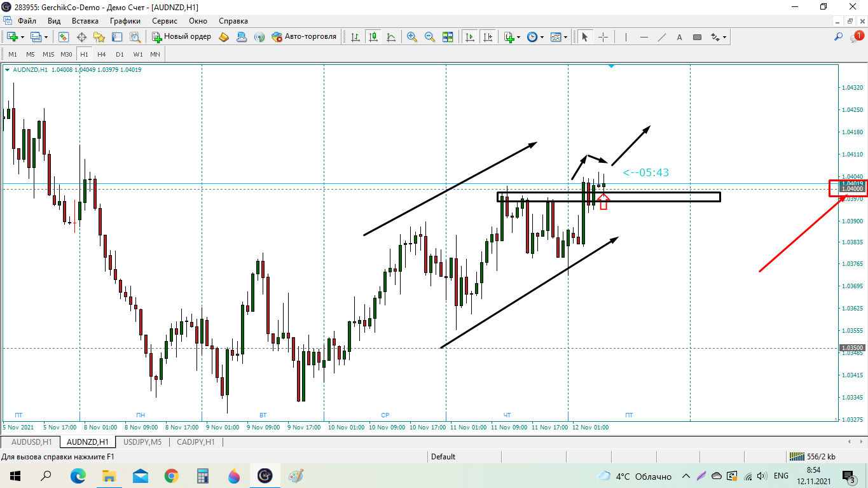Select the H4 timeframe button
The height and width of the screenshot is (488, 868).
102,54
